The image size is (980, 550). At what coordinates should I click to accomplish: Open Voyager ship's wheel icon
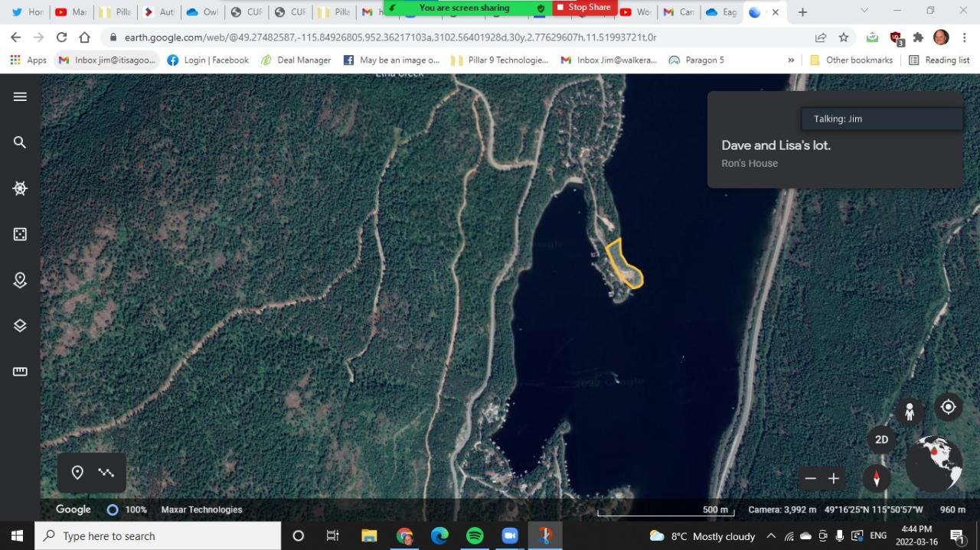pyautogui.click(x=20, y=188)
